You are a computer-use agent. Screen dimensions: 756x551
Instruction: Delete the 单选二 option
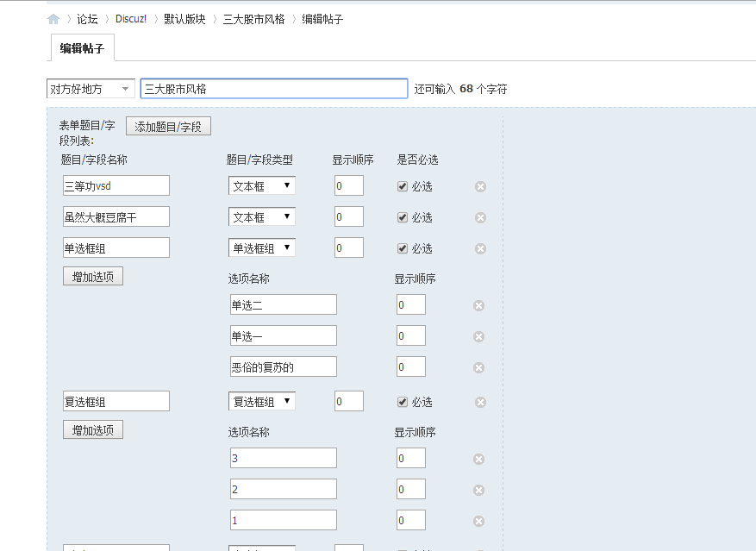coord(480,304)
